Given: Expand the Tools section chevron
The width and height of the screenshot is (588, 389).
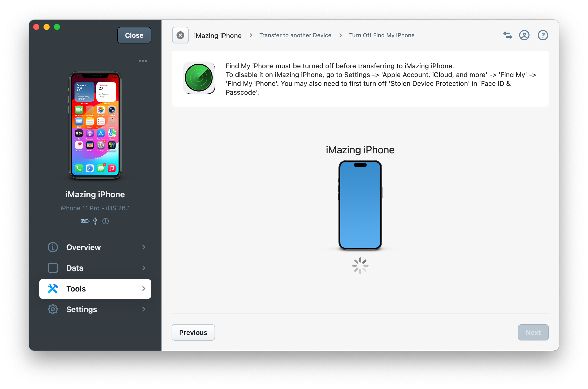Looking at the screenshot, I should [144, 289].
